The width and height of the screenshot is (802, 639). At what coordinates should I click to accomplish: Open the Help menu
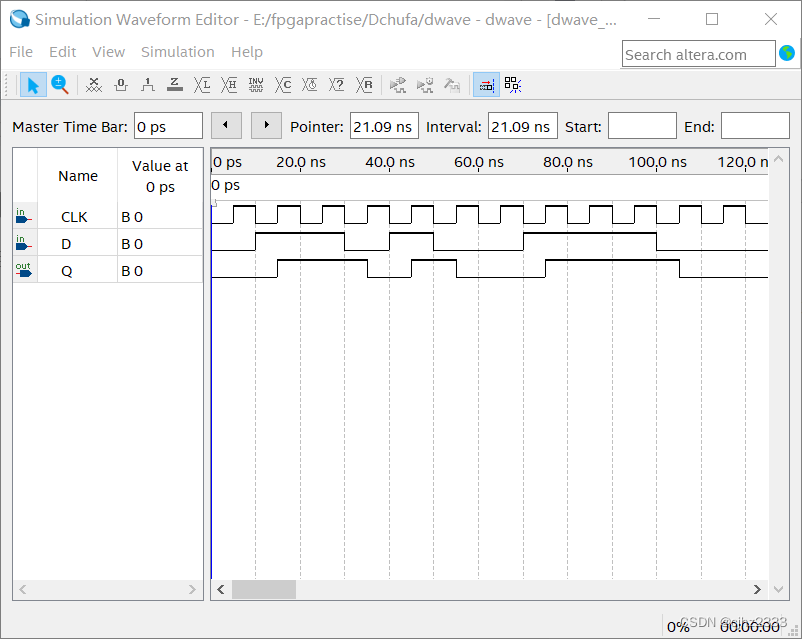pyautogui.click(x=247, y=52)
